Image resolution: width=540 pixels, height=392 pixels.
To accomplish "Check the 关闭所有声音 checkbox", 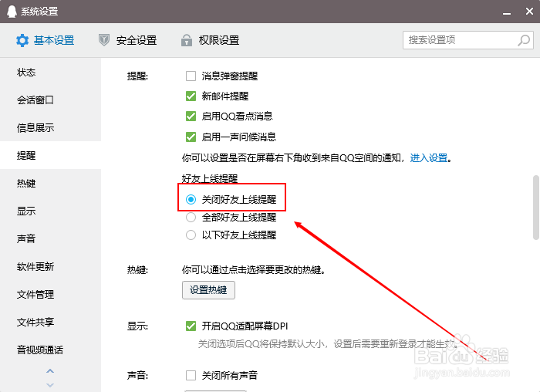I will pos(191,375).
